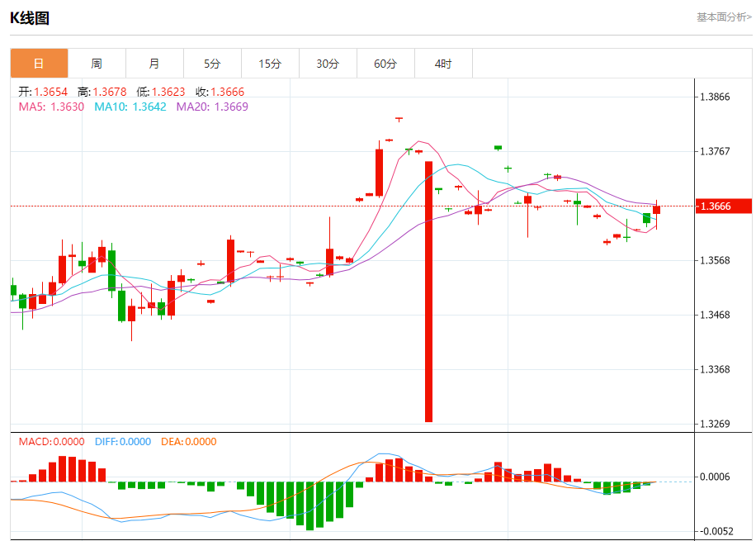Open the 60分 timeframe tab
Viewport: 756px width, 541px height.
386,64
